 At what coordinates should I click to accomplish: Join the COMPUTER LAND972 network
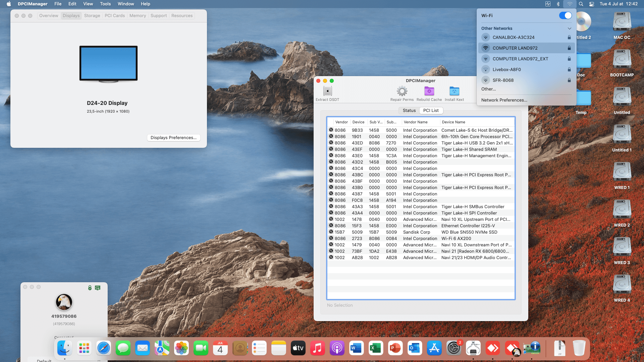(526, 48)
